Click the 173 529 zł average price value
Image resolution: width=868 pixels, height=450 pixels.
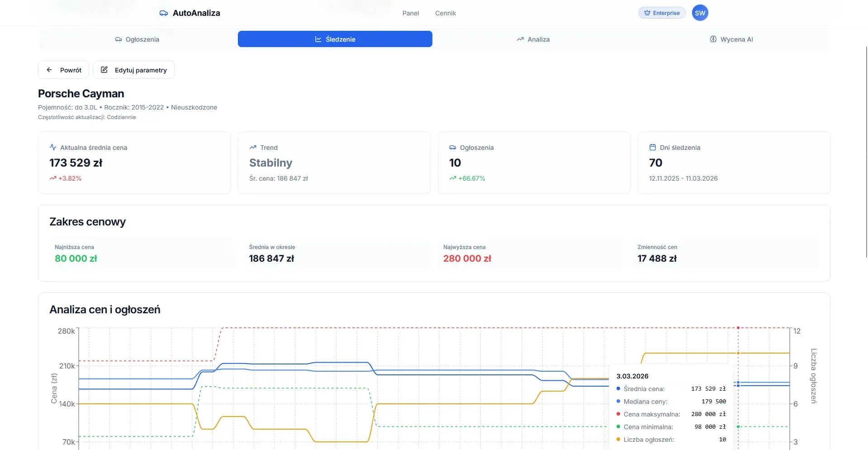coord(76,163)
